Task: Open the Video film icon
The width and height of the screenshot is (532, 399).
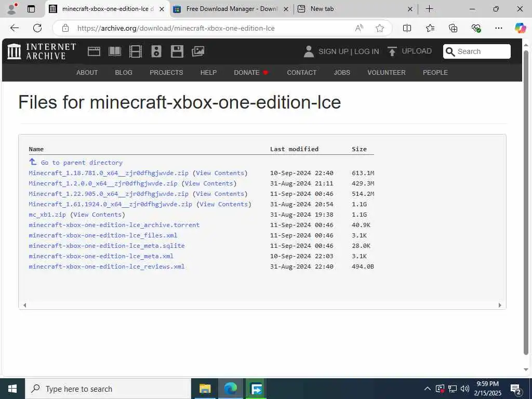Action: point(136,51)
